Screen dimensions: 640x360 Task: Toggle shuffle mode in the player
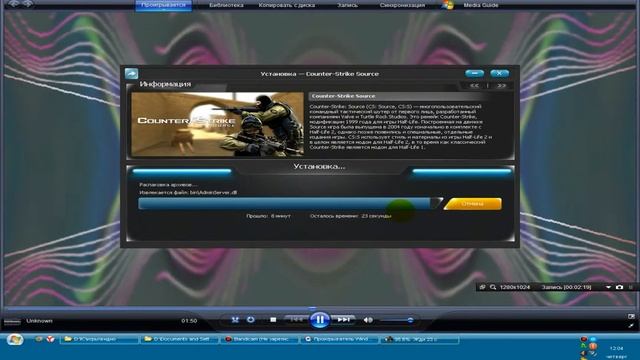pos(235,320)
